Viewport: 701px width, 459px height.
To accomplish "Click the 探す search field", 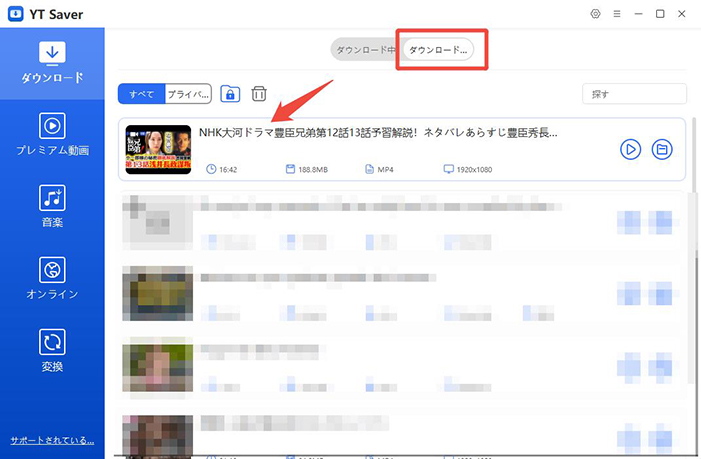I will pyautogui.click(x=634, y=94).
